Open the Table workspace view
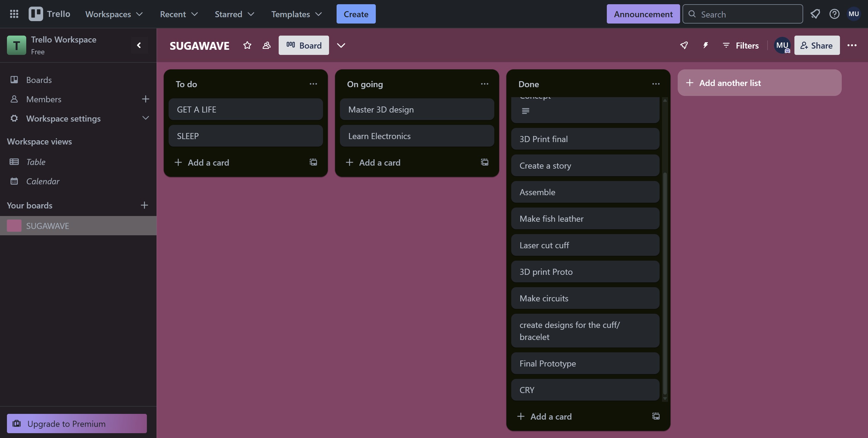 click(x=78, y=162)
